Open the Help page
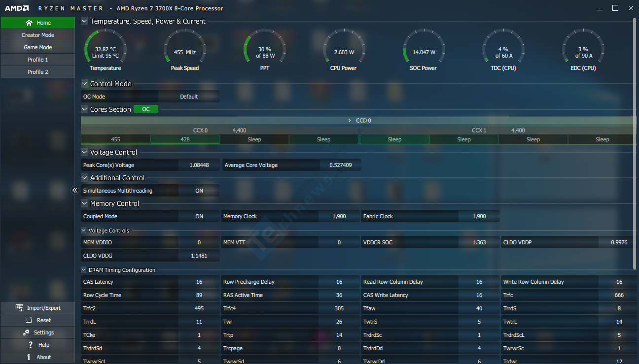Viewport: 639px width, 364px height. tap(37, 345)
